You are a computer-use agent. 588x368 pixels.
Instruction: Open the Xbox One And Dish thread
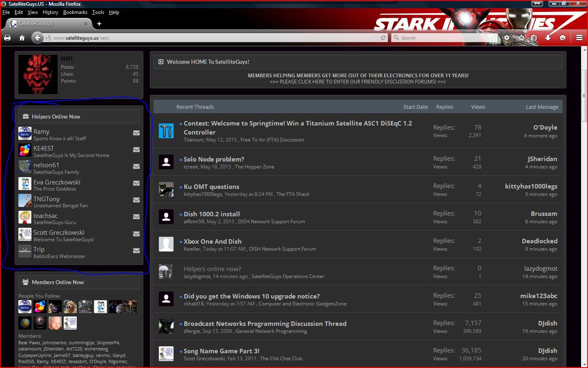click(212, 241)
